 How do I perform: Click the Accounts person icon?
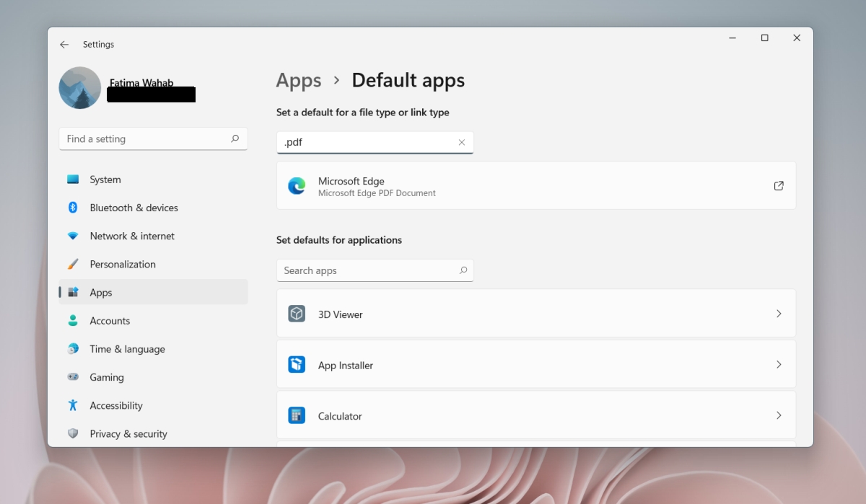point(73,321)
